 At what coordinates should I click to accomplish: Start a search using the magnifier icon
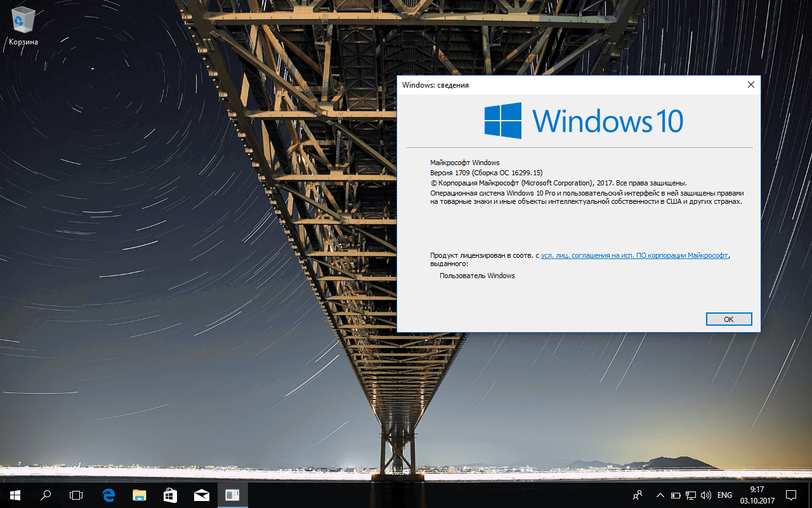[x=45, y=495]
